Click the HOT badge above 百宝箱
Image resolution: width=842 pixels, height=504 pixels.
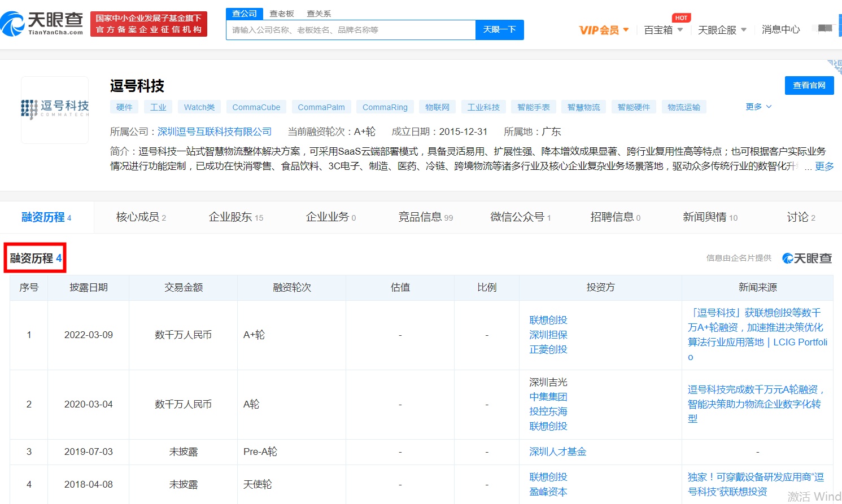tap(681, 17)
